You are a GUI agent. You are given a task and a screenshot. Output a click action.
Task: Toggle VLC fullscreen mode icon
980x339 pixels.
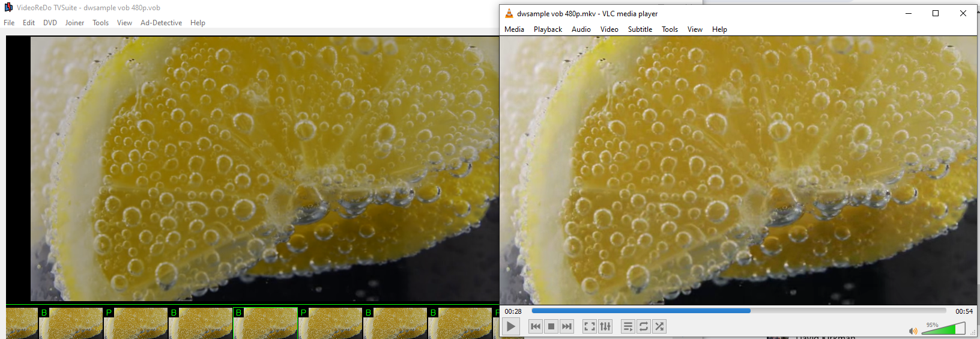click(590, 326)
